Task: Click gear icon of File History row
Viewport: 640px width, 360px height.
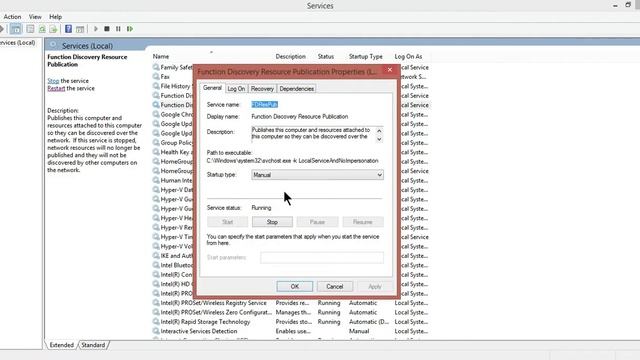Action: point(156,86)
